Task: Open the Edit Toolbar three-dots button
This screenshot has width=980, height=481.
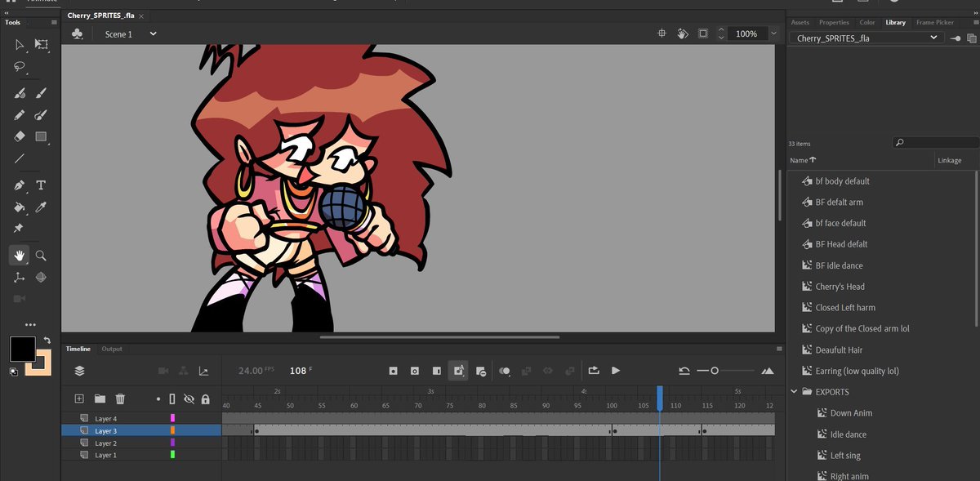Action: coord(30,324)
